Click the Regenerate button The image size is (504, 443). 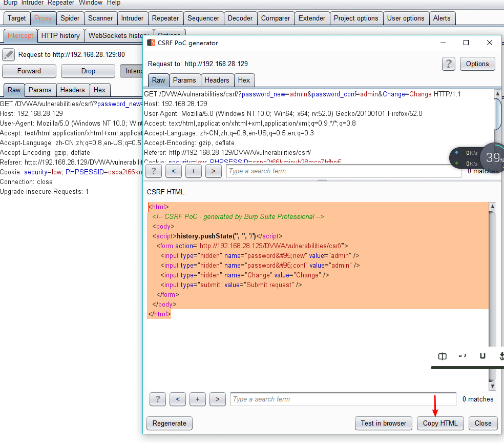coord(170,424)
